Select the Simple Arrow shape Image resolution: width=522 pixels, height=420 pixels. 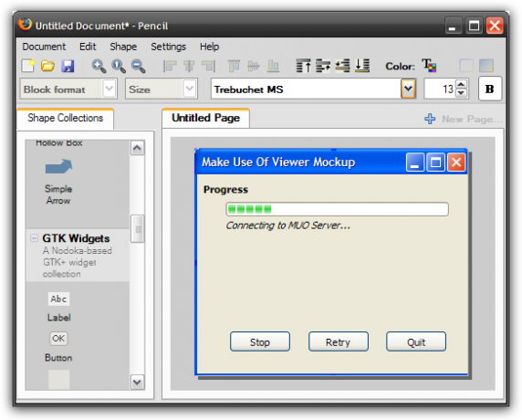[x=58, y=182]
